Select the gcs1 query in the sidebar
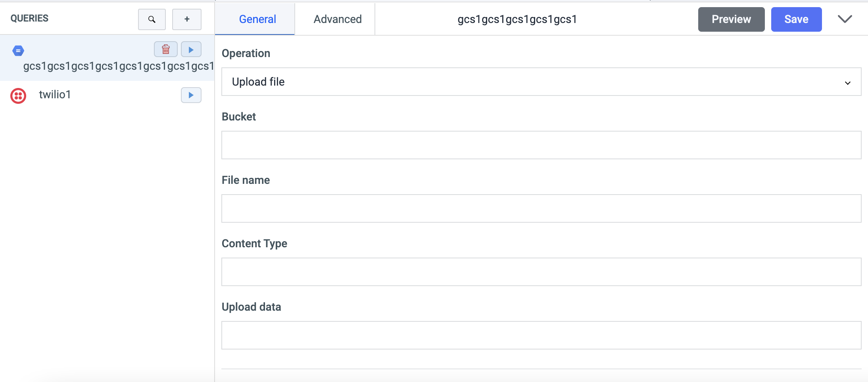 click(107, 66)
